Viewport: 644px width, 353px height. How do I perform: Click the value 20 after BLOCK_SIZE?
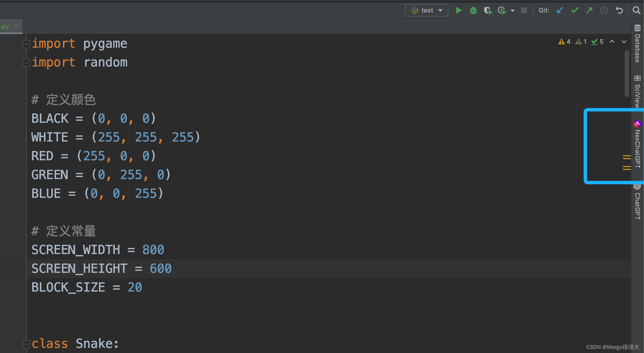tap(135, 287)
